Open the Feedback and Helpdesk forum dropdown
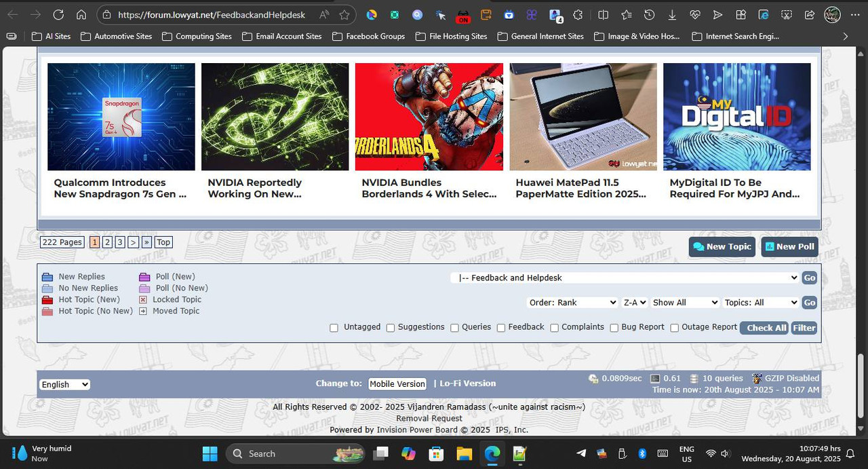Viewport: 868px width, 469px height. [625, 278]
